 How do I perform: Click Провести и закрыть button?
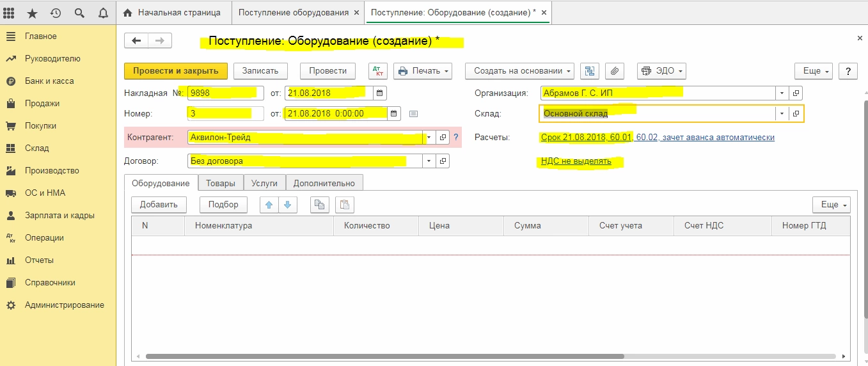click(x=176, y=70)
